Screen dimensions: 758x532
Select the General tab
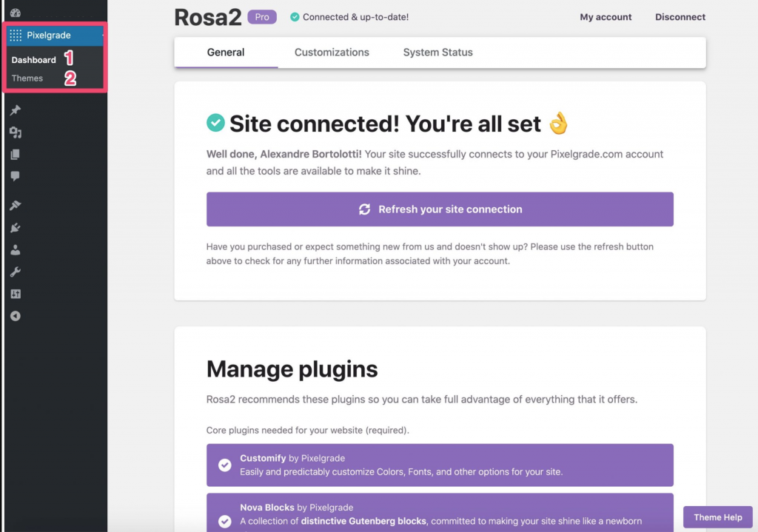click(x=225, y=52)
